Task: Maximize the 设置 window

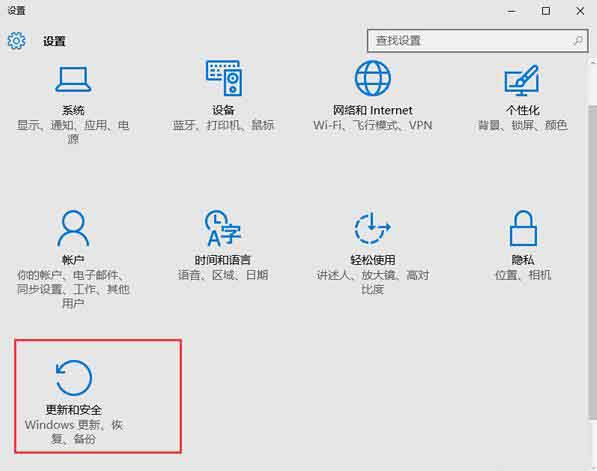Action: [546, 11]
